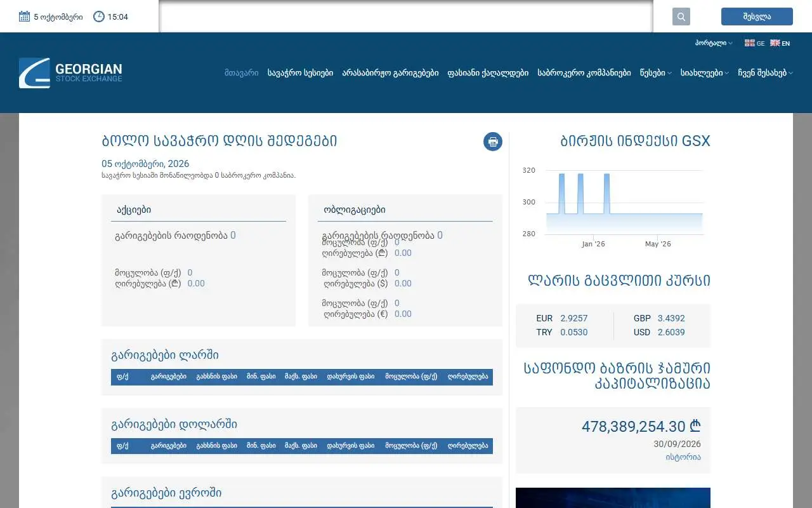Click the ობლიგაციები section header
The image size is (812, 508).
pos(355,210)
